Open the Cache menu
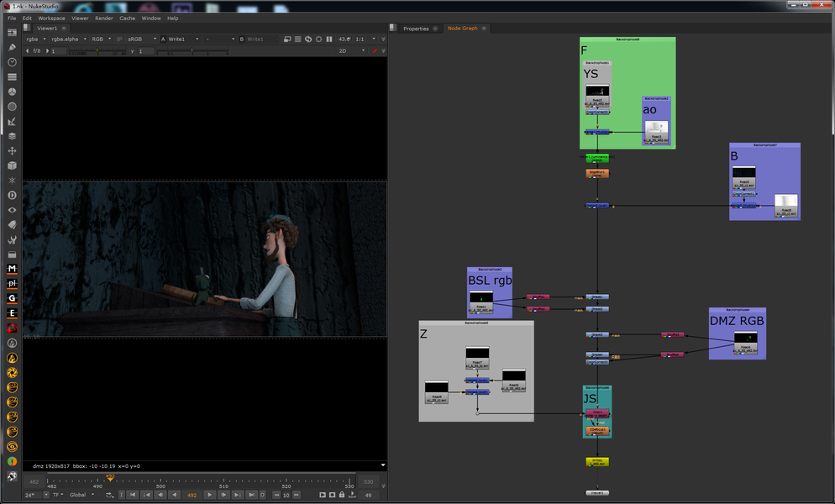The height and width of the screenshot is (504, 835). click(128, 18)
